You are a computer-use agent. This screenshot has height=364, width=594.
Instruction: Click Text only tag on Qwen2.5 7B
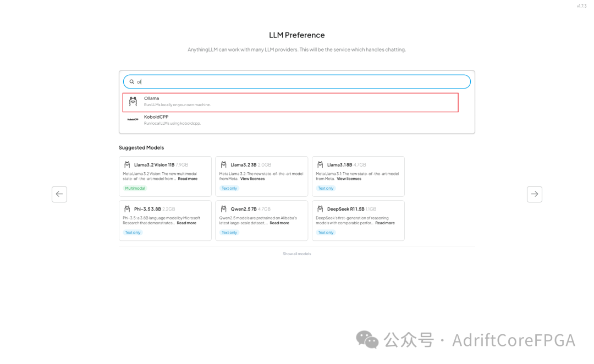coord(229,233)
